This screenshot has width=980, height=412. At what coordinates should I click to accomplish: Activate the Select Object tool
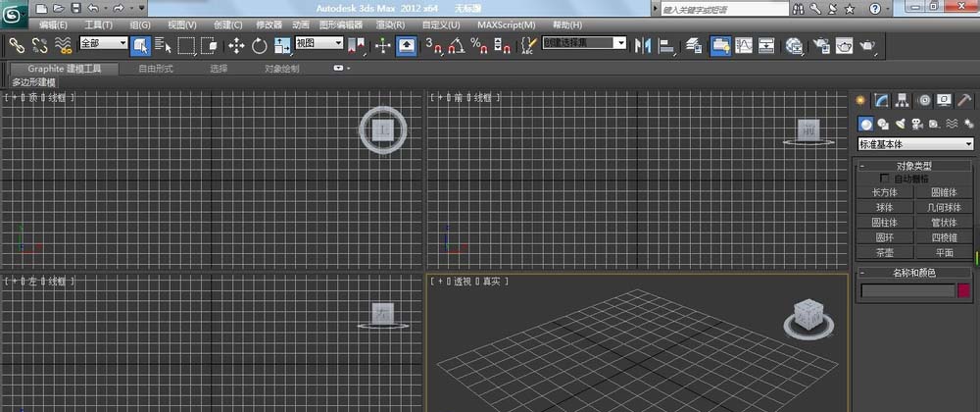coord(140,45)
